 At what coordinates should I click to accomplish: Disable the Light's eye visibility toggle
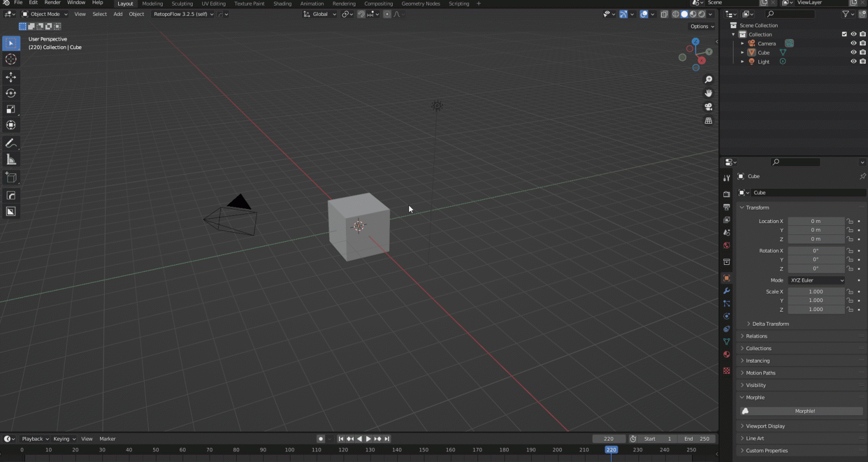(x=853, y=61)
